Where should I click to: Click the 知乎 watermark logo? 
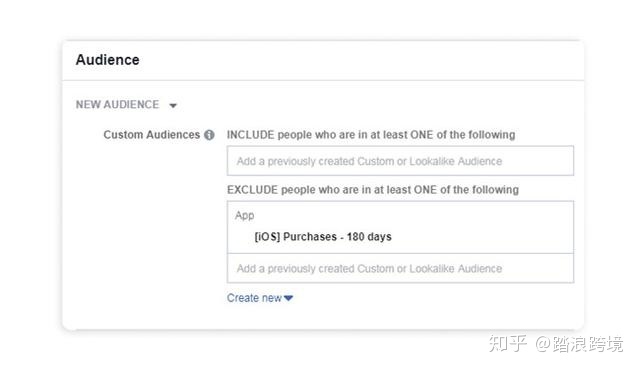coord(508,343)
